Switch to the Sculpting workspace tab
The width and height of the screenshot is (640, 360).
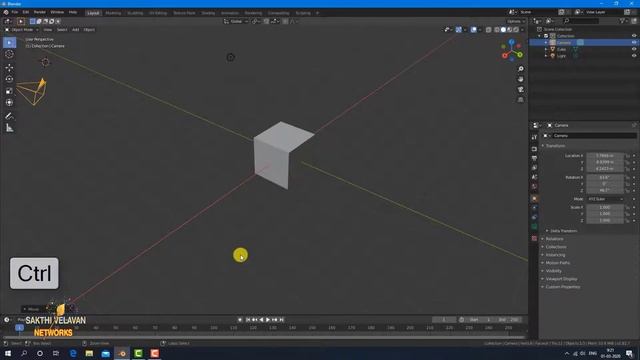135,13
